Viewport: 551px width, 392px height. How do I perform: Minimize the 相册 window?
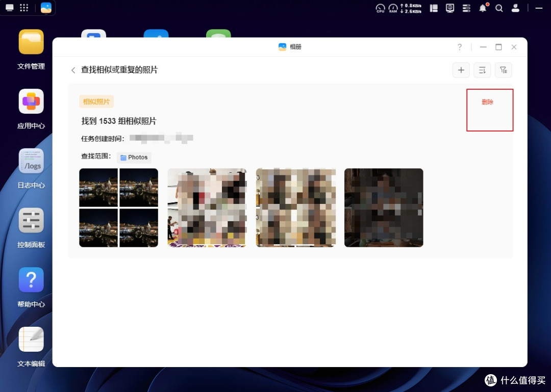pyautogui.click(x=483, y=47)
